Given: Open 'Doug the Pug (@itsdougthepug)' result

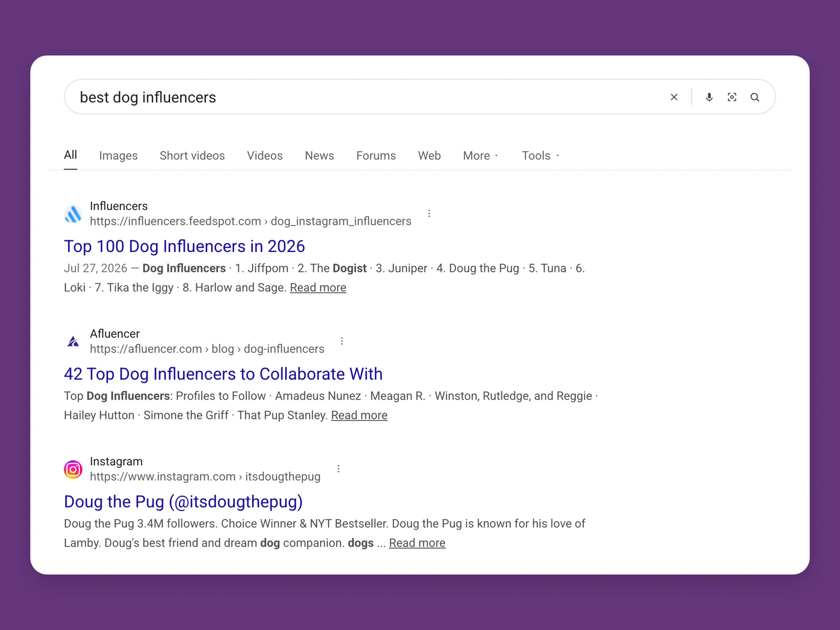Looking at the screenshot, I should pyautogui.click(x=183, y=501).
